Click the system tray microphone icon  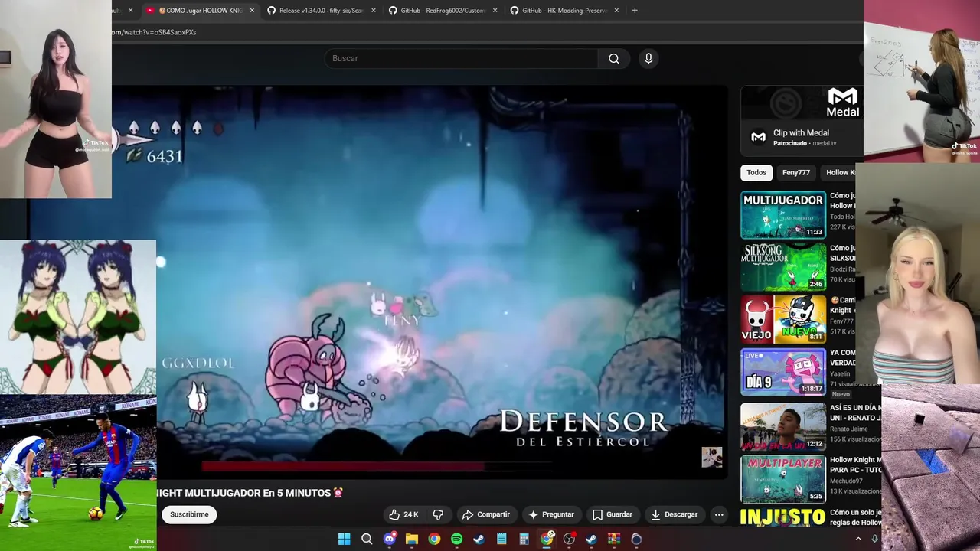click(x=874, y=539)
